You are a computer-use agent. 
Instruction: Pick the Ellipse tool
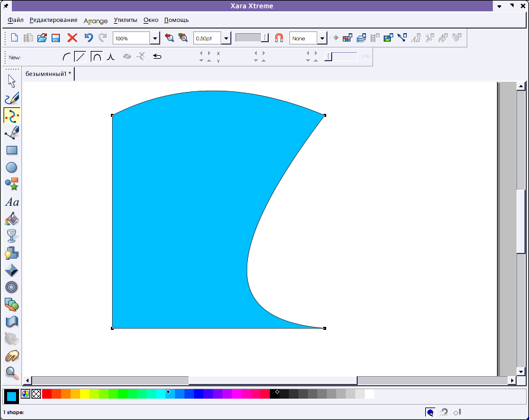click(12, 168)
